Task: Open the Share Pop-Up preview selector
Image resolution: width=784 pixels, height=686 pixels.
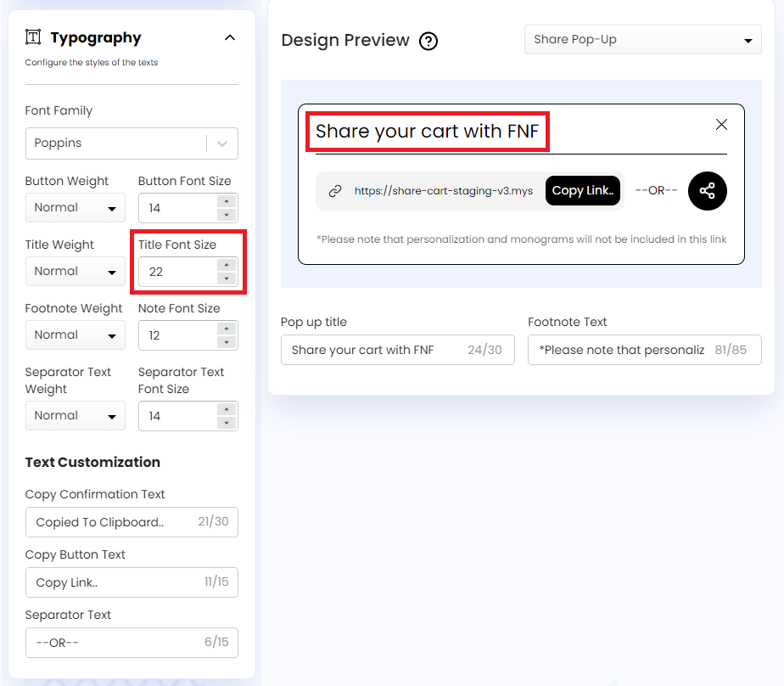Action: coord(642,39)
